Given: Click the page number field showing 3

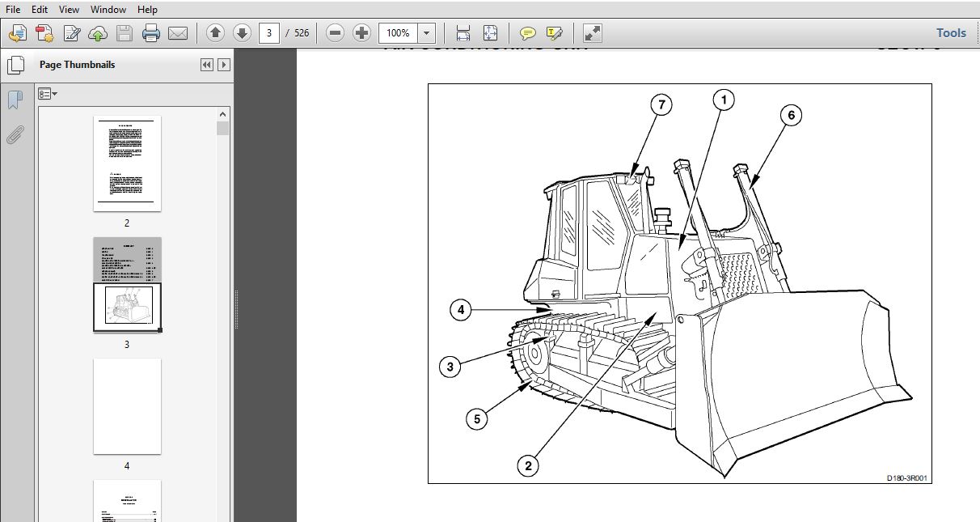Looking at the screenshot, I should click(x=269, y=33).
